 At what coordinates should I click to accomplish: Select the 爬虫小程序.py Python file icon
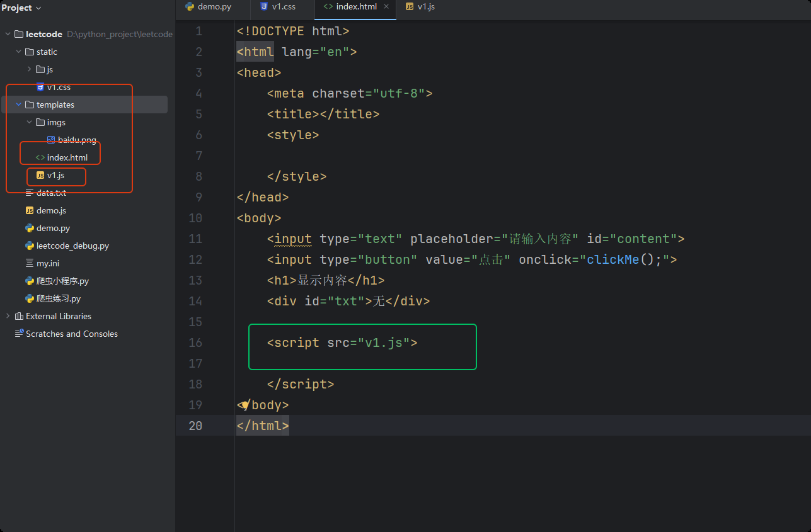click(x=30, y=281)
